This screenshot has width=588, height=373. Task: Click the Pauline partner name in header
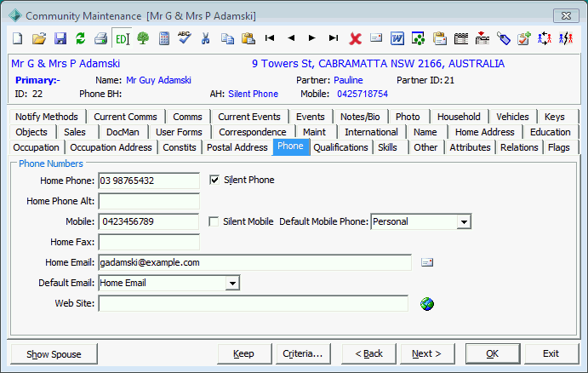click(348, 80)
